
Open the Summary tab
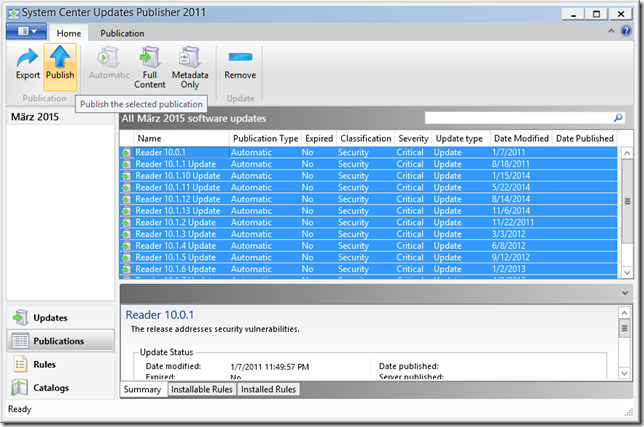pos(142,389)
